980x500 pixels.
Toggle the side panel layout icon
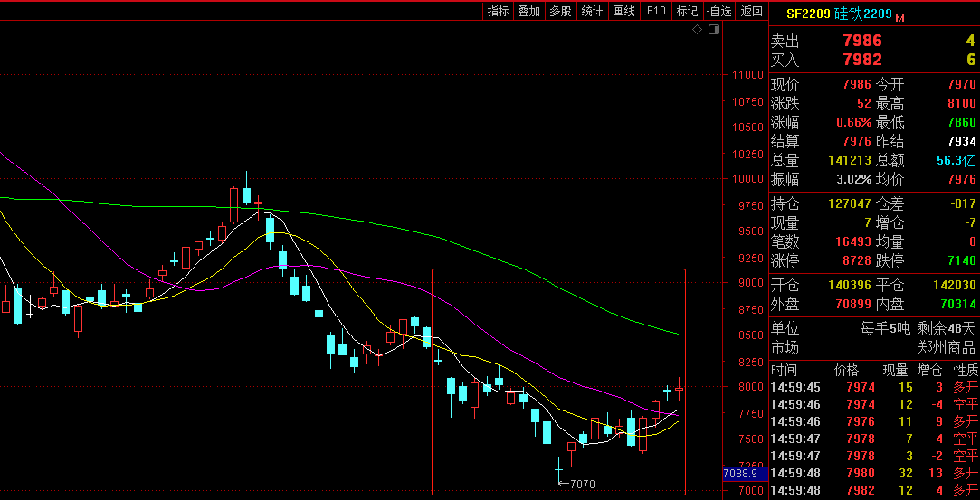pos(713,30)
